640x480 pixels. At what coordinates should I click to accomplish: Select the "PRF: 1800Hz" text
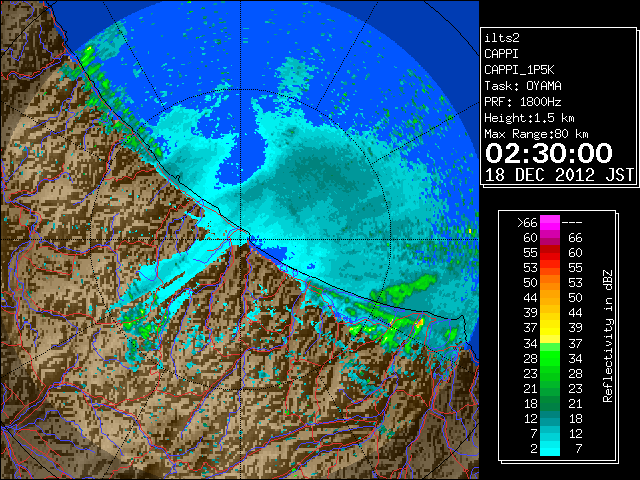[x=523, y=102]
